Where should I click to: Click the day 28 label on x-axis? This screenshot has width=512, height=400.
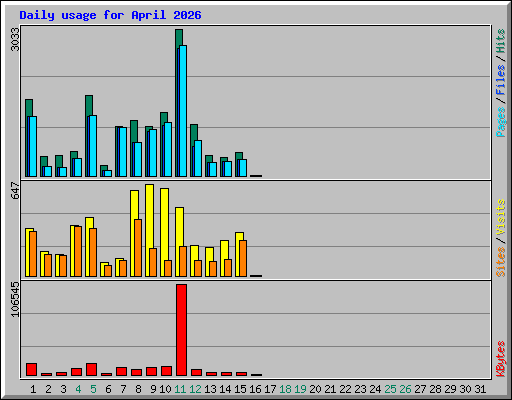tap(435, 389)
